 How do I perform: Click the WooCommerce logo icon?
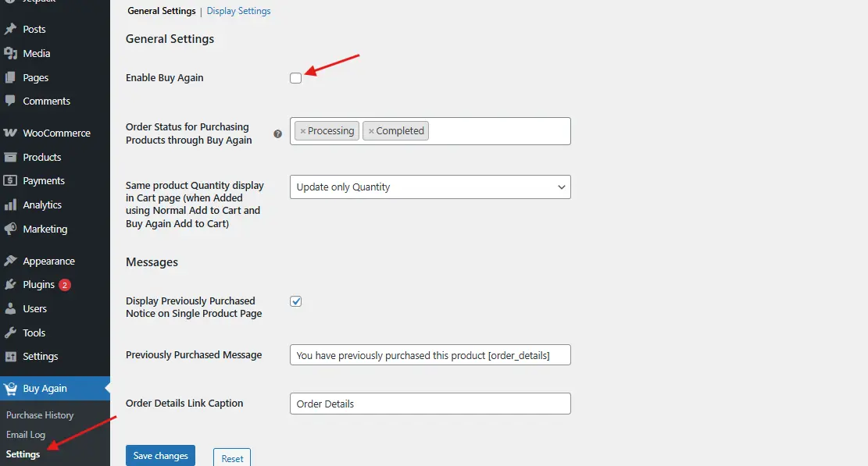10,133
